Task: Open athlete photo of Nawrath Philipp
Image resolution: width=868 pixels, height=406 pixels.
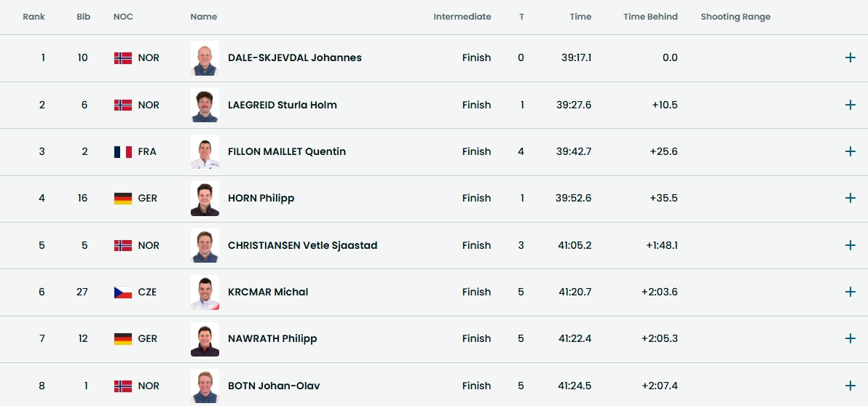Action: coord(205,339)
